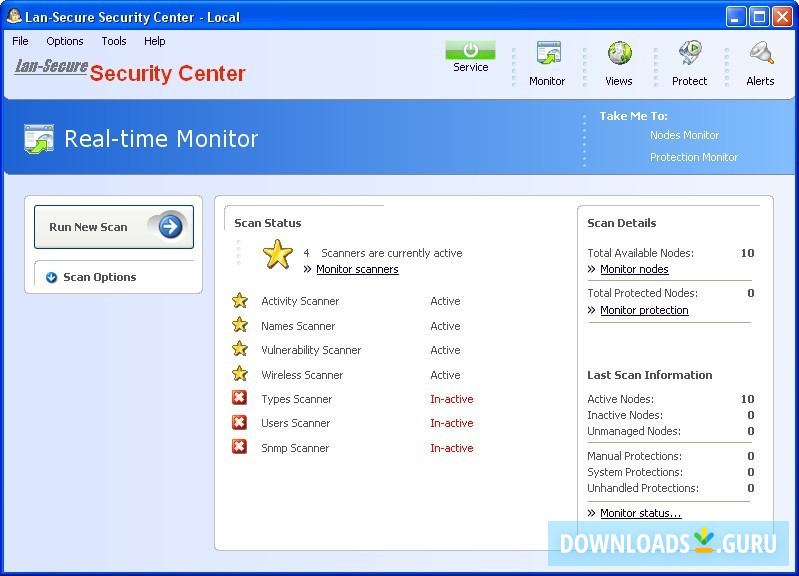The height and width of the screenshot is (576, 799).
Task: Open the File menu
Action: coord(20,41)
